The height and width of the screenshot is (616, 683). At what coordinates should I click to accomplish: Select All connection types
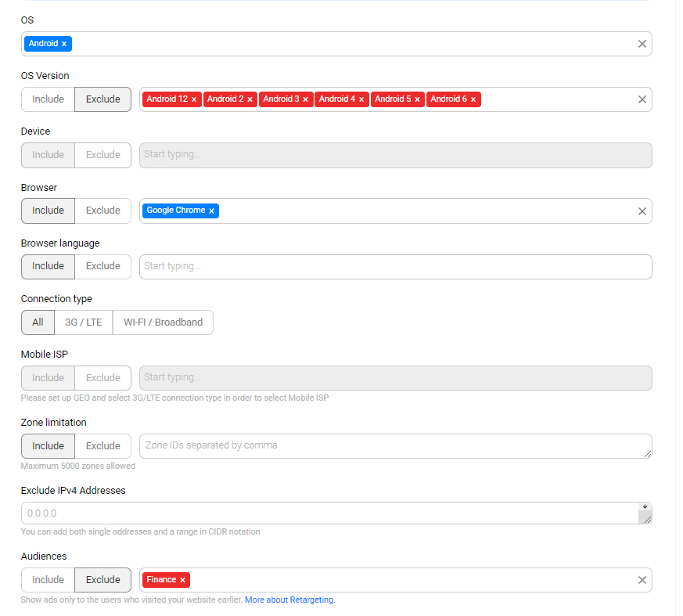click(x=37, y=322)
